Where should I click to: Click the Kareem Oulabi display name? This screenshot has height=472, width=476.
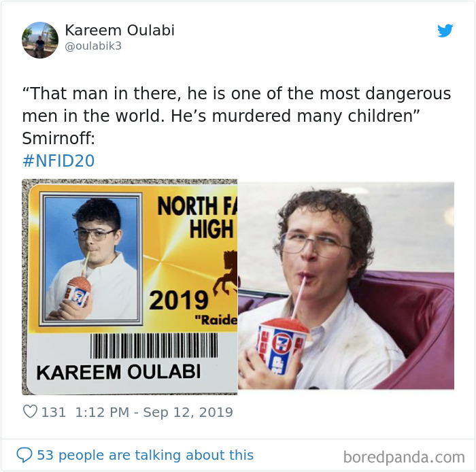tap(120, 30)
